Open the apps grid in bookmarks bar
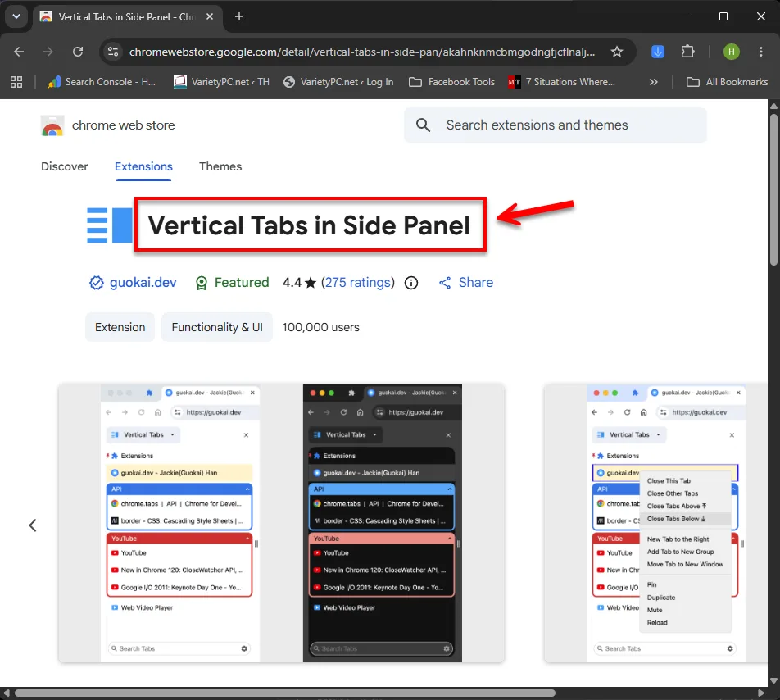780x700 pixels. point(16,82)
